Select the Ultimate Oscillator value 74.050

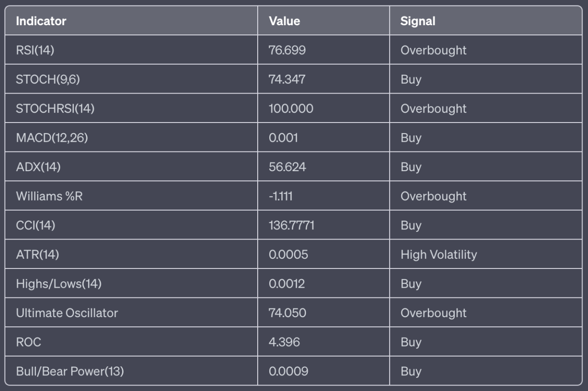tap(287, 313)
